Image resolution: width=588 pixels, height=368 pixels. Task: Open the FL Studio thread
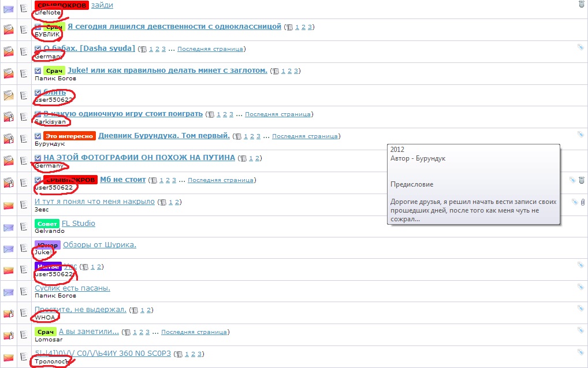point(79,223)
